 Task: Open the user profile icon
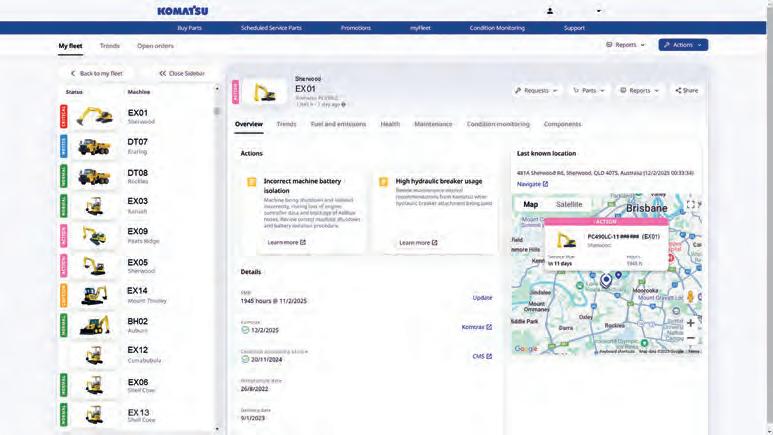(550, 11)
